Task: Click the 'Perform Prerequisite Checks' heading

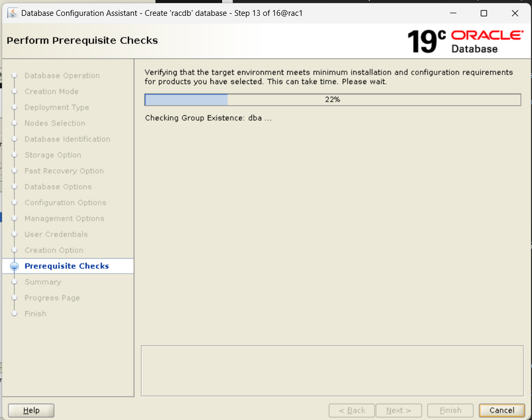Action: (82, 40)
